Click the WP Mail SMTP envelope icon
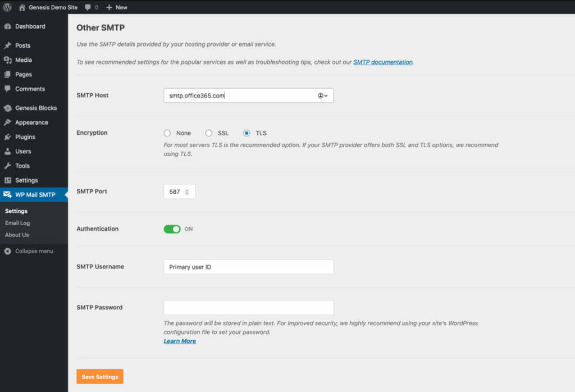575x392 pixels. pos(8,194)
